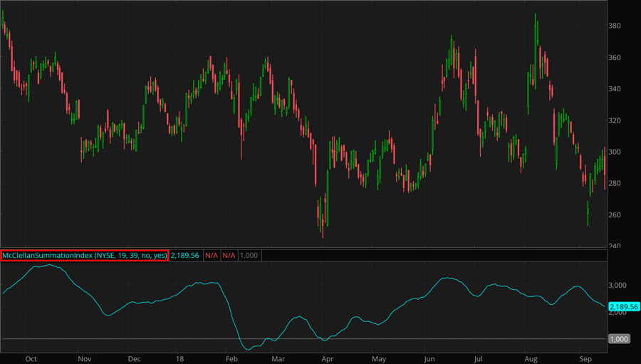Click the gray 1,000 axis level bubble
This screenshot has width=641, height=364.
(618, 339)
